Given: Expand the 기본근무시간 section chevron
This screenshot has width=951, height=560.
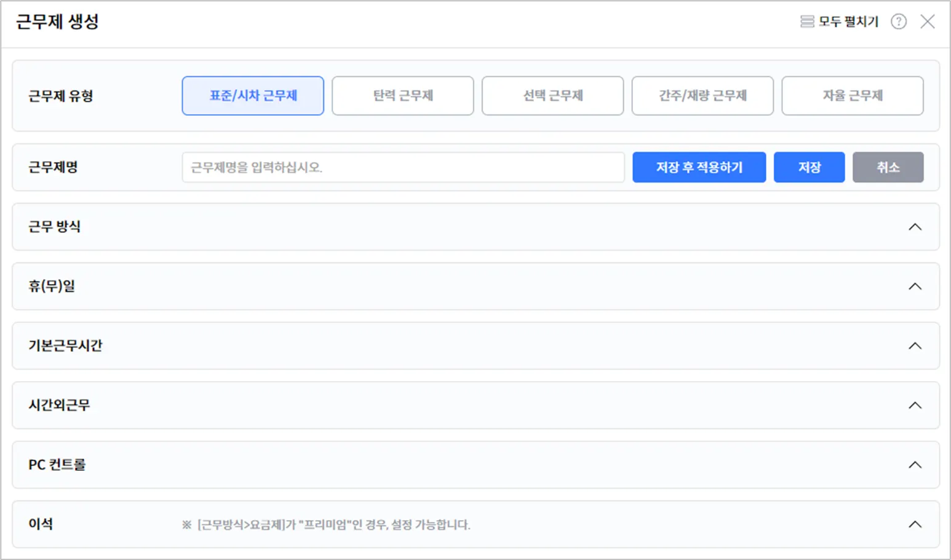Looking at the screenshot, I should 915,346.
